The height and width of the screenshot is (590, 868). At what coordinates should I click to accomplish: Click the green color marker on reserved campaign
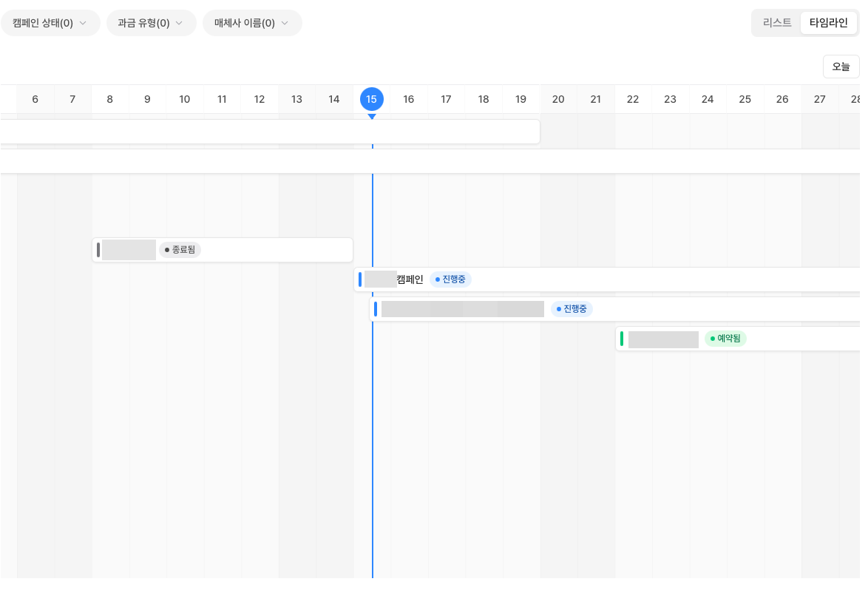coord(622,339)
